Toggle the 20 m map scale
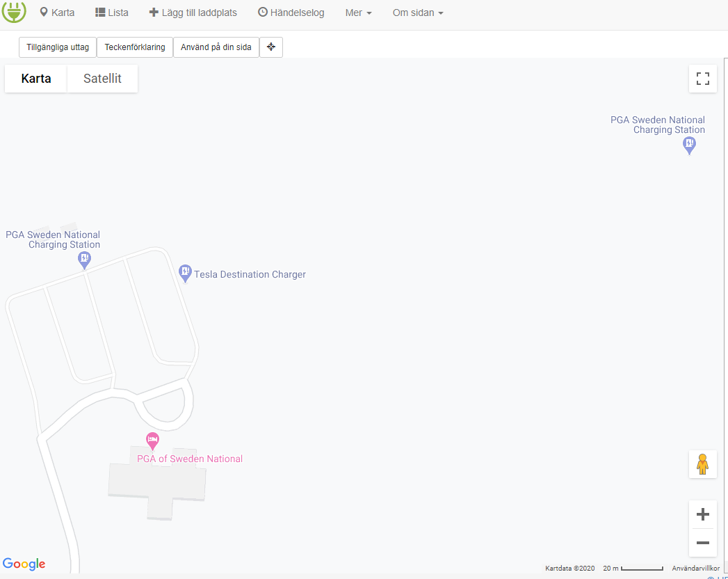 click(x=633, y=569)
